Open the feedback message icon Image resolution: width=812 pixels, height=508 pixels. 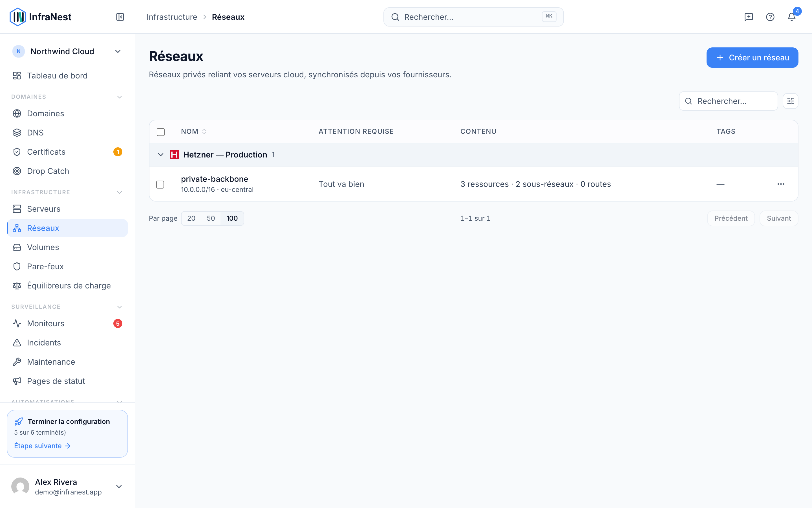[x=749, y=17]
